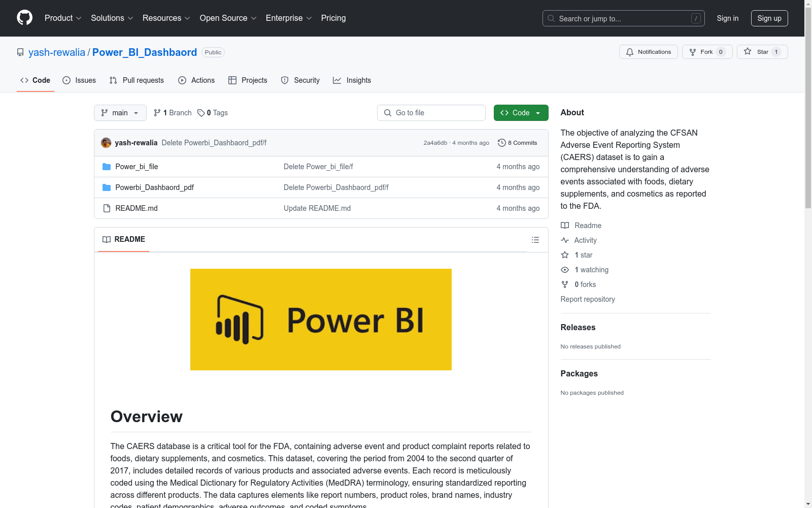Screen dimensions: 812x508
Task: Open the Releases heading link
Action: 578,328
